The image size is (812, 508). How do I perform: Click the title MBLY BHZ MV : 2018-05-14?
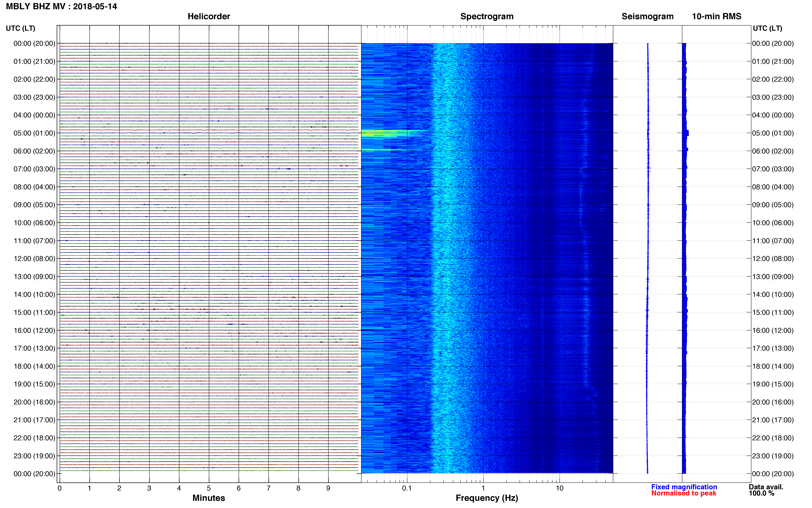tap(61, 6)
